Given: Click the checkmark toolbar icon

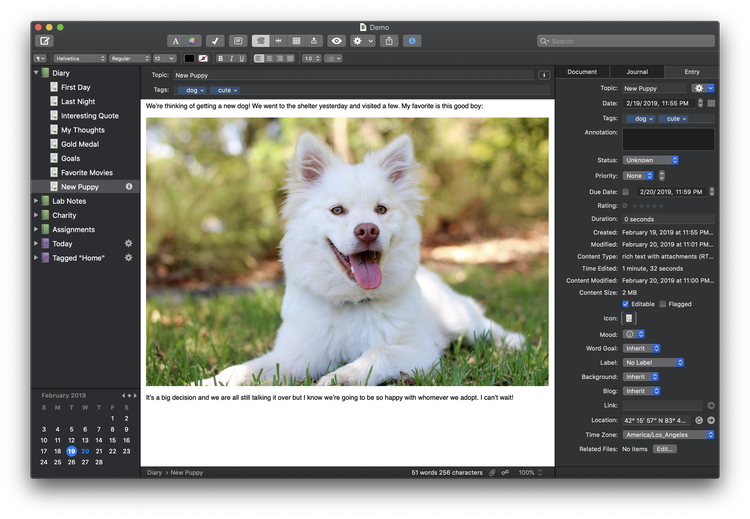Looking at the screenshot, I should 215,41.
